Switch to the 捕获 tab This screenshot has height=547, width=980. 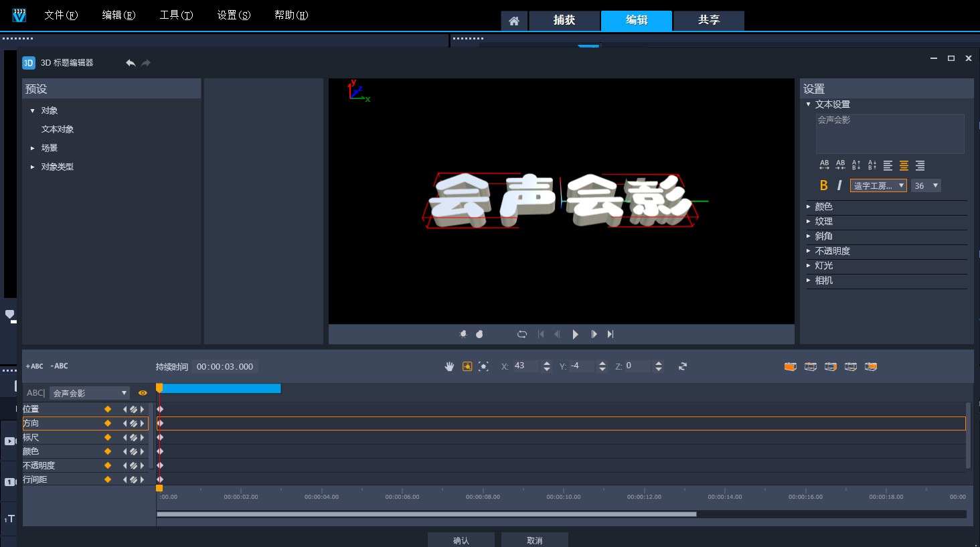tap(564, 21)
